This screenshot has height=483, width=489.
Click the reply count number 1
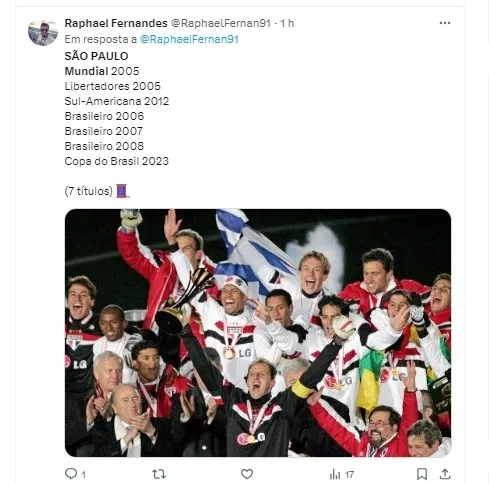tap(83, 474)
